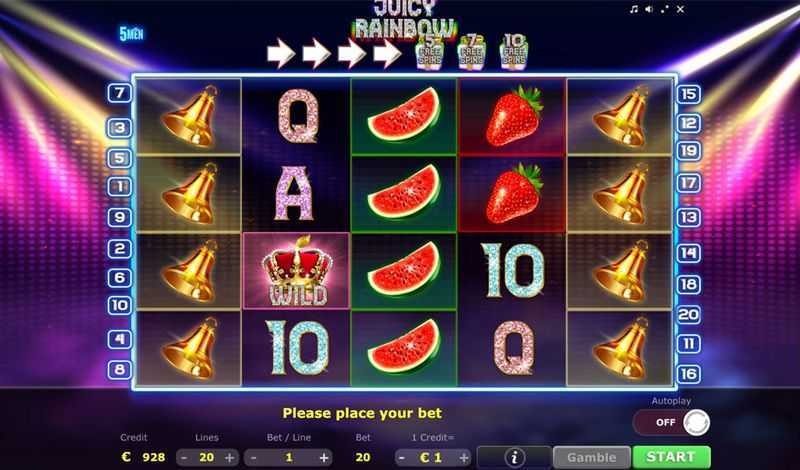
Task: Click the Gamble button
Action: [592, 457]
